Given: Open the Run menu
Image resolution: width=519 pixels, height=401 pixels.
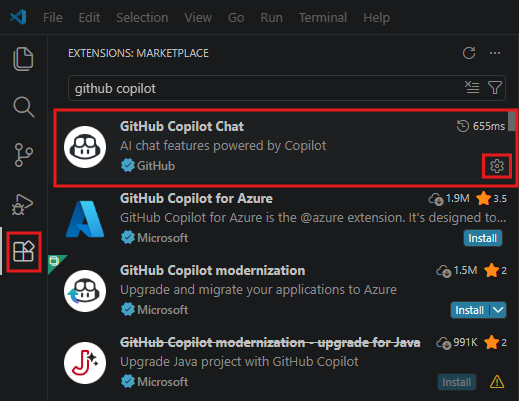Looking at the screenshot, I should click(x=271, y=17).
